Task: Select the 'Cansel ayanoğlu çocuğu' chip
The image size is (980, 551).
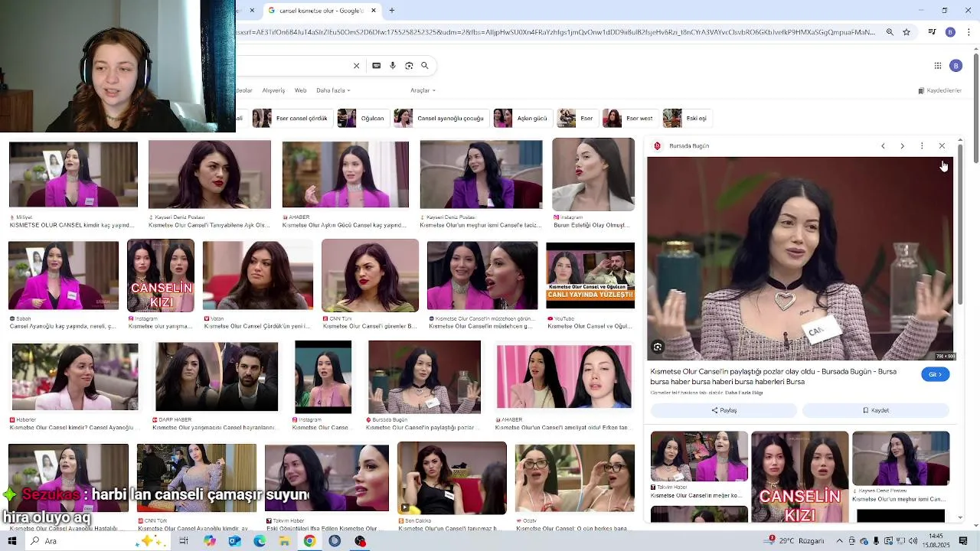Action: tap(440, 119)
